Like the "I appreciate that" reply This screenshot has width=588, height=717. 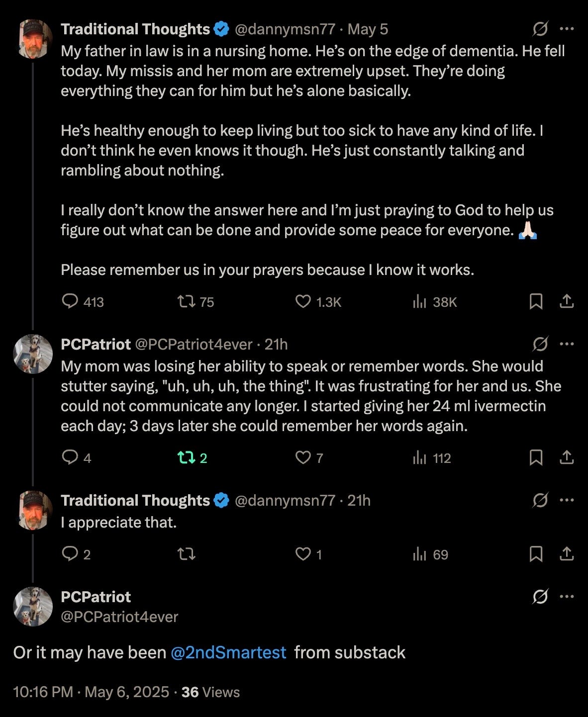(x=303, y=554)
